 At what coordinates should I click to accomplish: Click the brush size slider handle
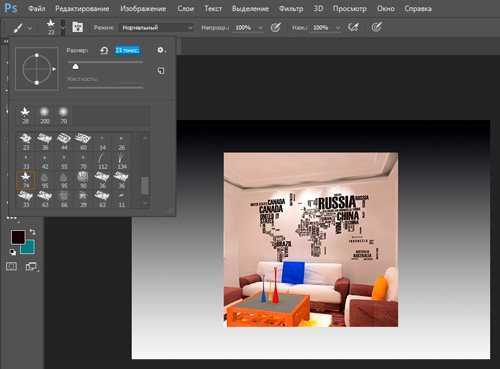[76, 67]
